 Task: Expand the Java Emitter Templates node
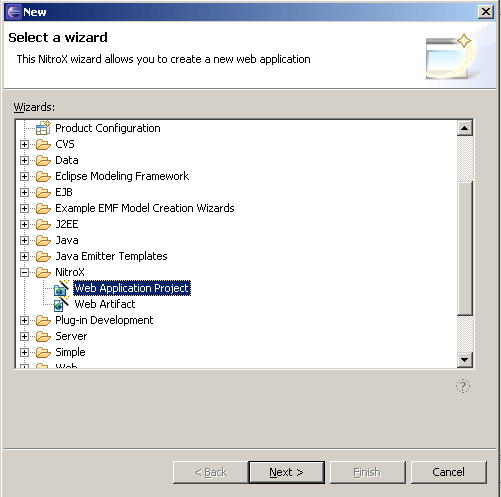24,257
